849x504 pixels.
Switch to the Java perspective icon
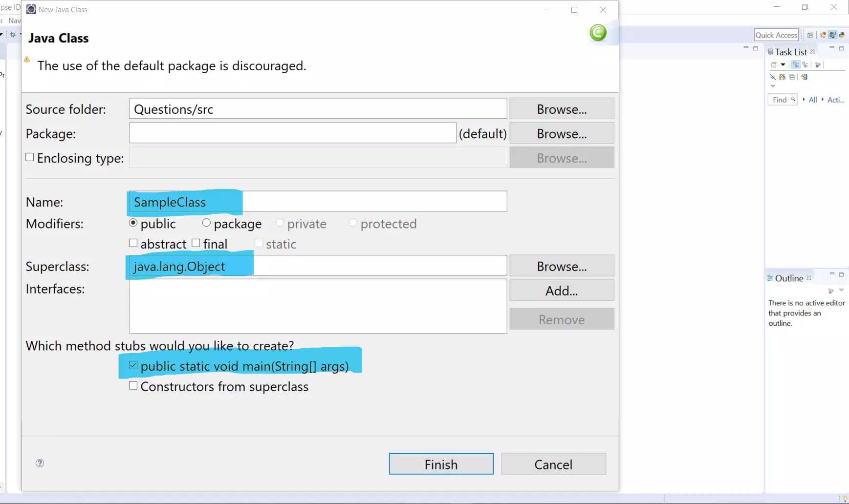832,36
